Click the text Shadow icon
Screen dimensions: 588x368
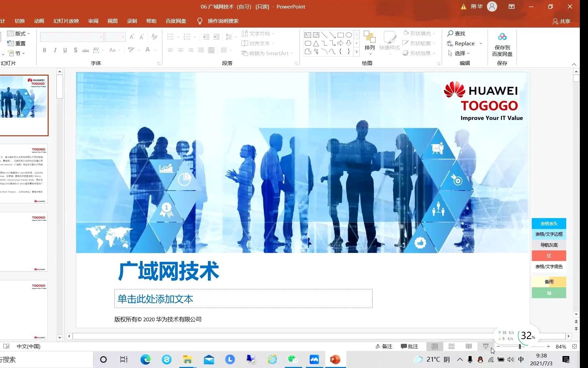pos(76,50)
